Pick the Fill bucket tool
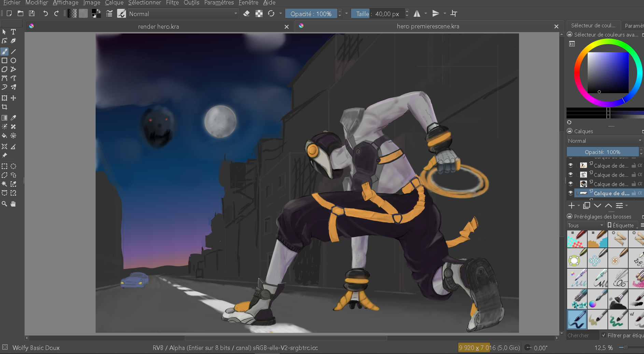The height and width of the screenshot is (354, 644). (x=4, y=136)
